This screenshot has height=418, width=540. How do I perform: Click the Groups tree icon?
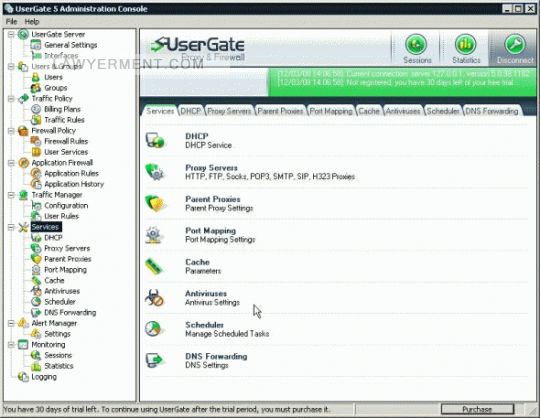(36, 88)
